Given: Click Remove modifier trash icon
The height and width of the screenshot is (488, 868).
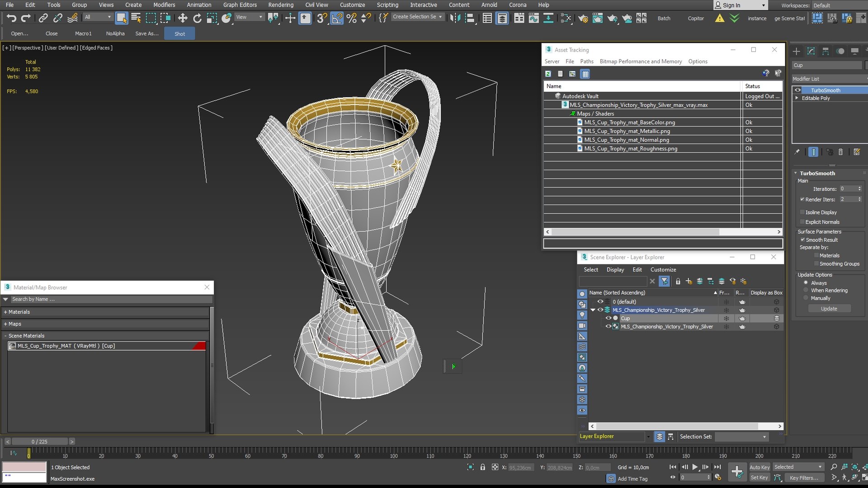Looking at the screenshot, I should (x=841, y=152).
